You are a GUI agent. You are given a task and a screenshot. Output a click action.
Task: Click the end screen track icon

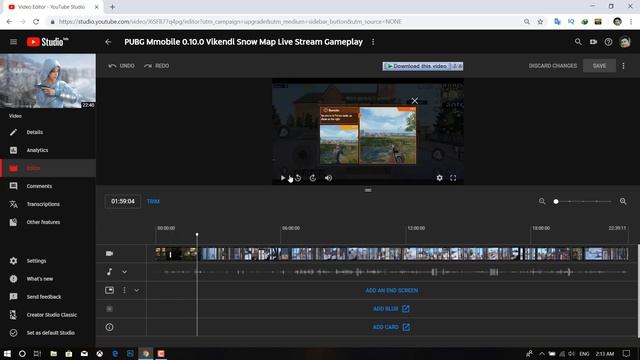point(109,290)
